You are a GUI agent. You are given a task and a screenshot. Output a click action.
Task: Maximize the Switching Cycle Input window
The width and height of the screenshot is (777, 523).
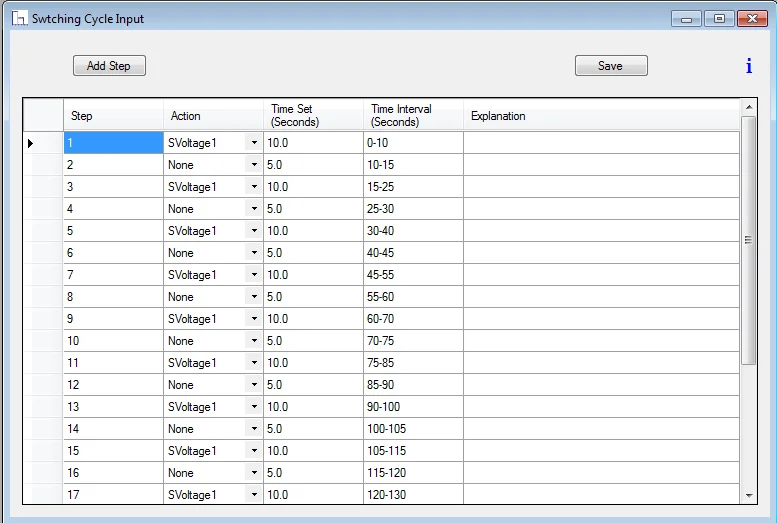coord(718,18)
